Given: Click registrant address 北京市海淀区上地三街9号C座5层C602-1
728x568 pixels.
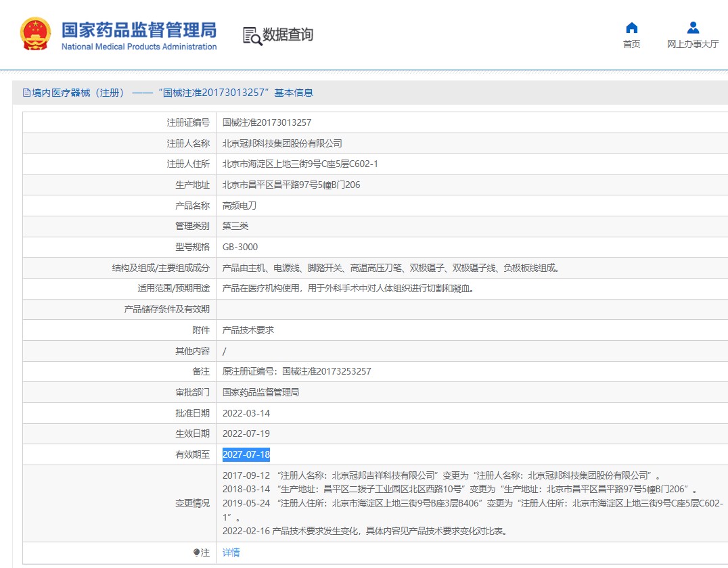Looking at the screenshot, I should pos(300,164).
